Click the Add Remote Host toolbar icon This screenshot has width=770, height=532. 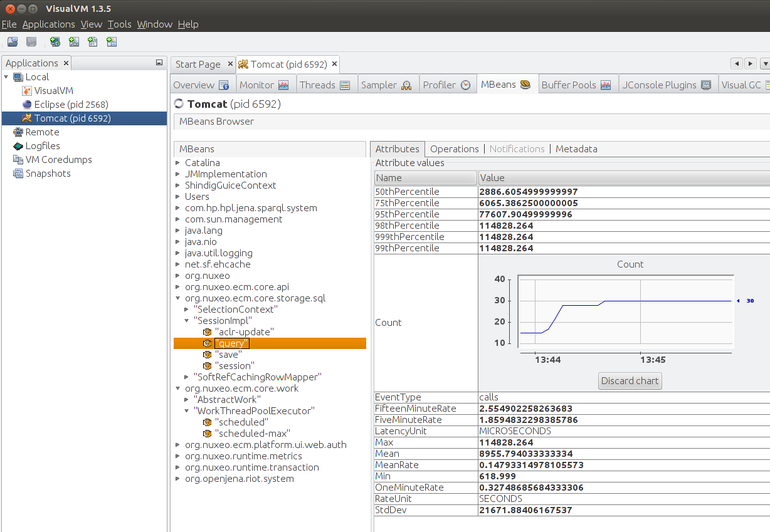point(55,42)
